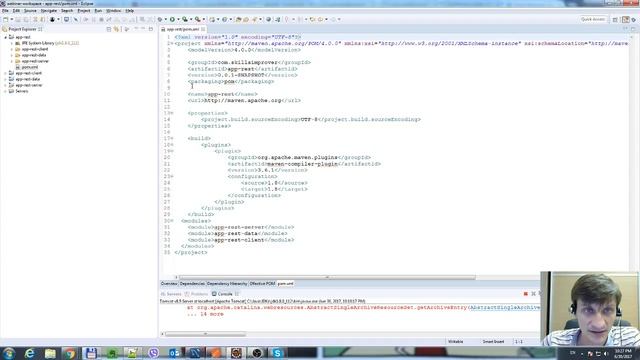Open Outlook from taskbar
Screen dimensions: 640x360
pos(174,353)
